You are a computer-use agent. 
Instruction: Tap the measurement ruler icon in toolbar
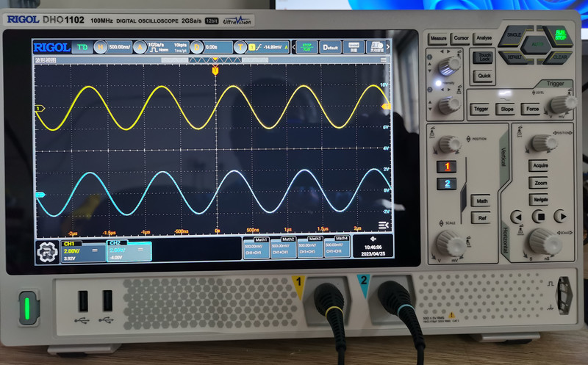(x=354, y=48)
